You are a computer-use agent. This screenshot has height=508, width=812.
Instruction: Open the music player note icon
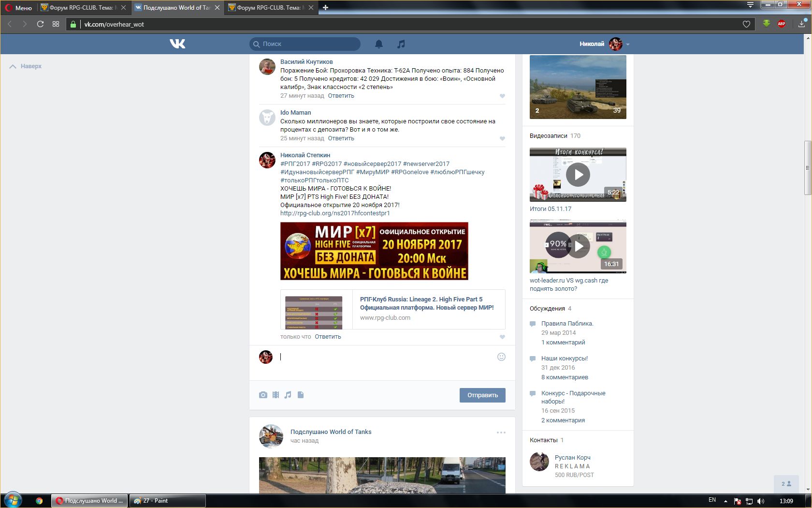[x=401, y=44]
